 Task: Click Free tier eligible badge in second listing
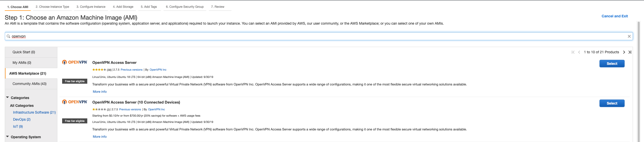pyautogui.click(x=75, y=121)
